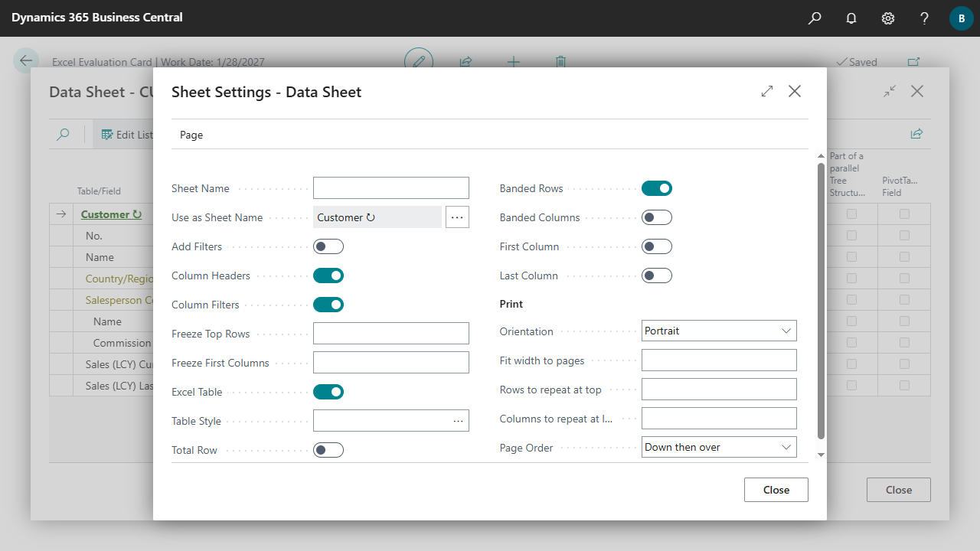This screenshot has height=551, width=980.
Task: Open the Orientation dropdown
Action: (x=719, y=331)
